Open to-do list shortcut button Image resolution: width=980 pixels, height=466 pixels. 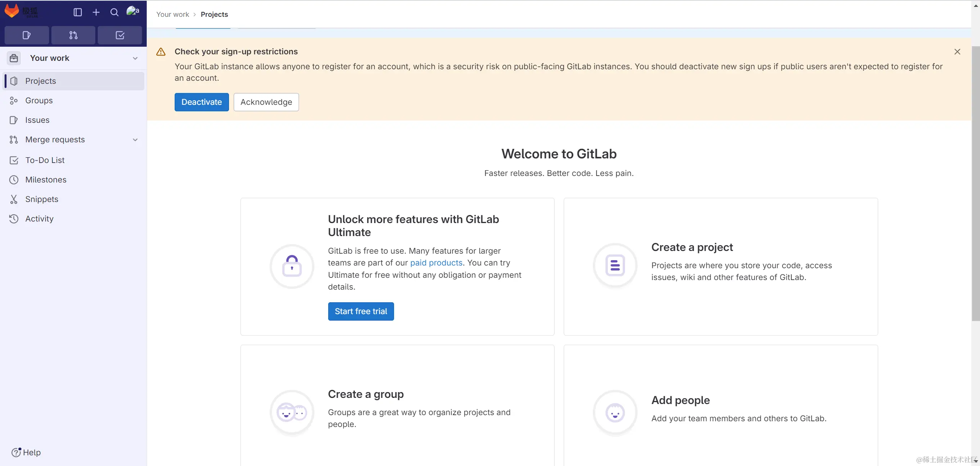tap(120, 35)
